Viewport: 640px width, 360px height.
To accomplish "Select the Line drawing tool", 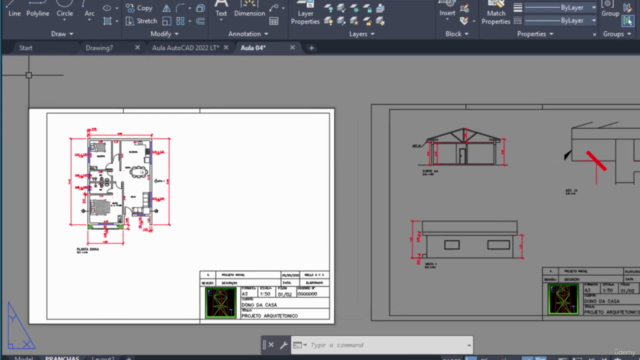I will pyautogui.click(x=13, y=9).
